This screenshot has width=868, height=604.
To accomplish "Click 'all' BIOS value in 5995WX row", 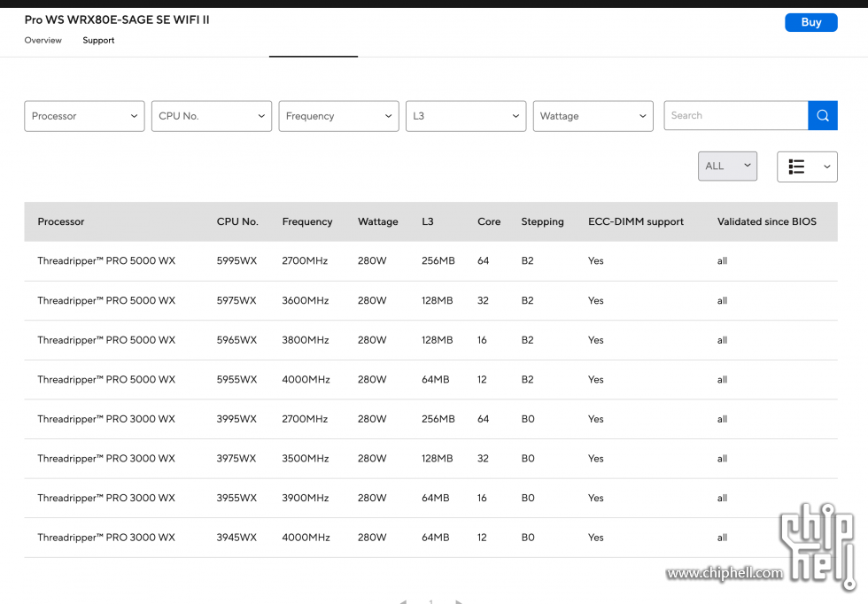I will point(722,260).
